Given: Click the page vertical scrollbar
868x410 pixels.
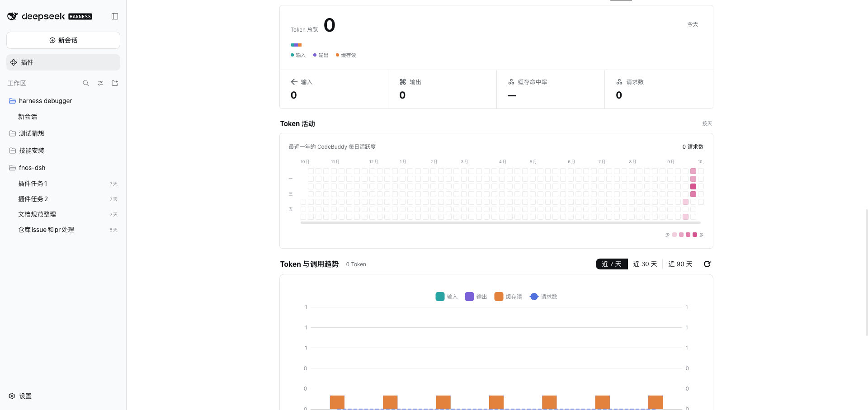Looking at the screenshot, I should pyautogui.click(x=866, y=272).
